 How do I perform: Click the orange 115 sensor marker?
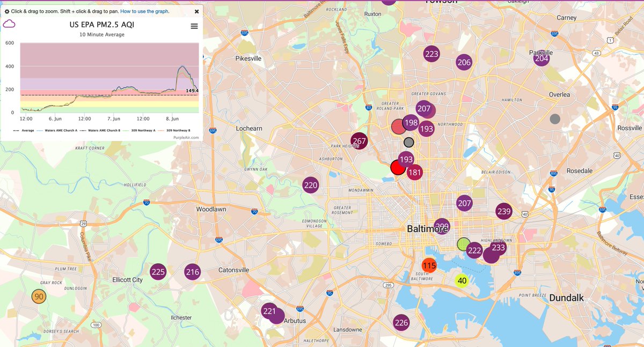pyautogui.click(x=429, y=265)
